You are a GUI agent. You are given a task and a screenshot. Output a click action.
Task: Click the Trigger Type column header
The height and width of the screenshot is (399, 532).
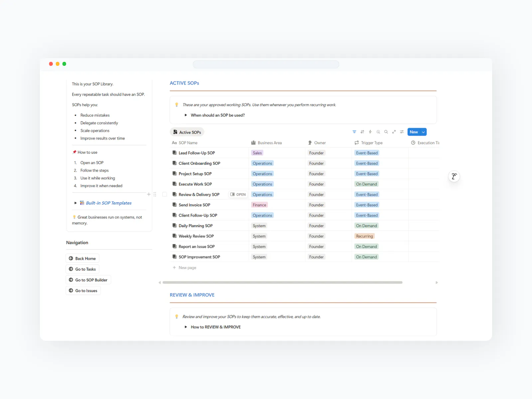(368, 143)
